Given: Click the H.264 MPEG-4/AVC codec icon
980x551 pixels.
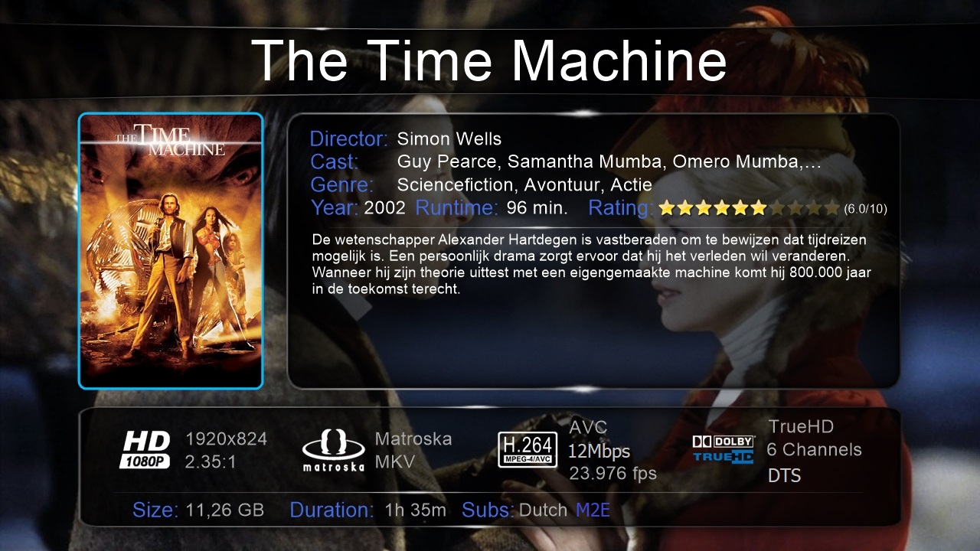Looking at the screenshot, I should coord(528,450).
